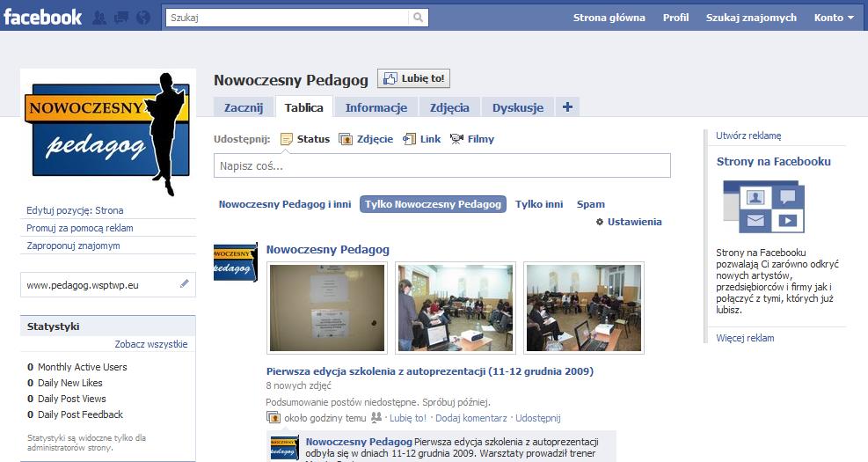Switch to the Informacje tab
The width and height of the screenshot is (868, 462).
pos(376,108)
